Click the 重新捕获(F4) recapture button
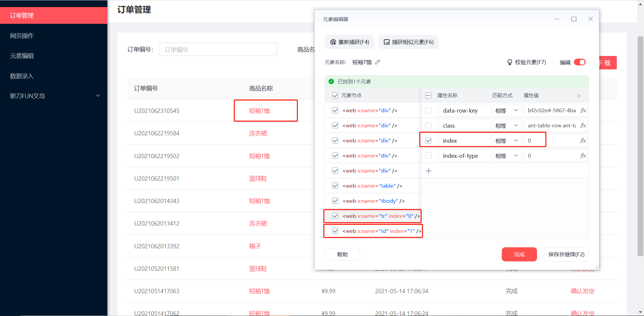Screen dimensions: 644x316 point(350,42)
